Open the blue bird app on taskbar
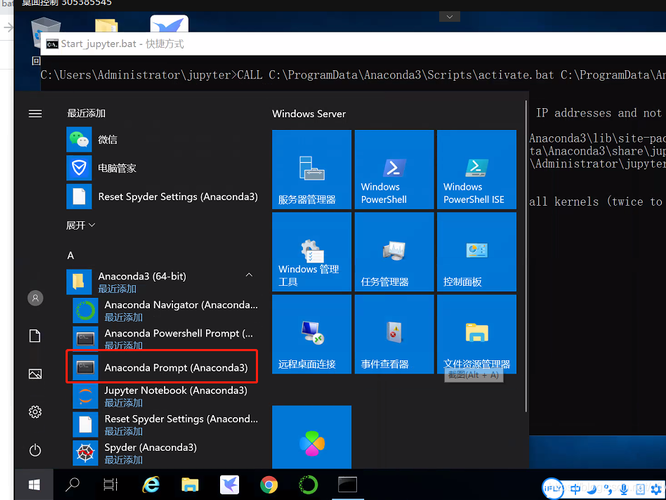Viewport: 666px width, 500px height. pyautogui.click(x=229, y=485)
